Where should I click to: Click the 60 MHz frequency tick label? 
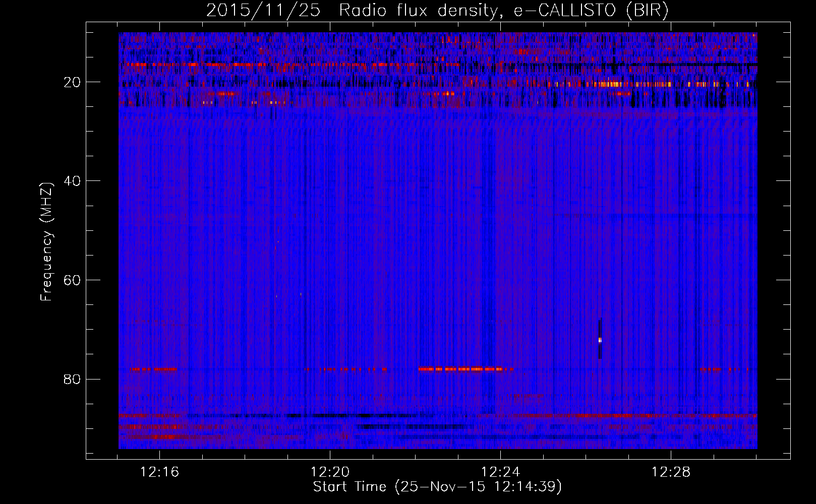click(x=72, y=280)
